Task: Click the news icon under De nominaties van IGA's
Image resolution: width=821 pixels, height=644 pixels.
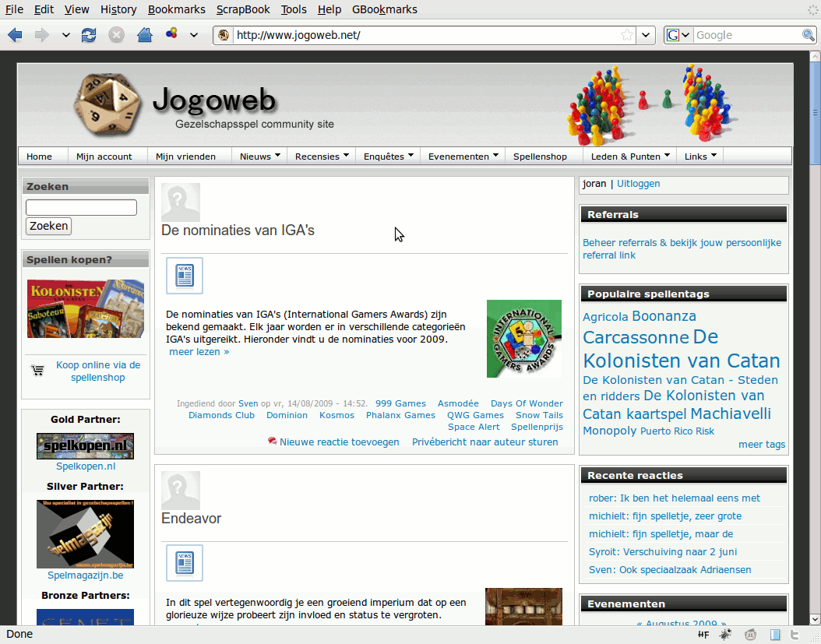Action: [185, 276]
